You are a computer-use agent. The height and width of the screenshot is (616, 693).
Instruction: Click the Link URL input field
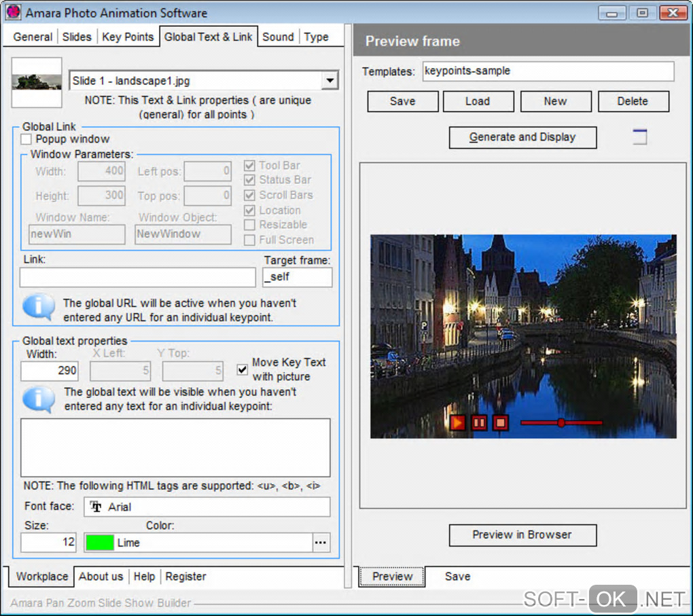137,277
